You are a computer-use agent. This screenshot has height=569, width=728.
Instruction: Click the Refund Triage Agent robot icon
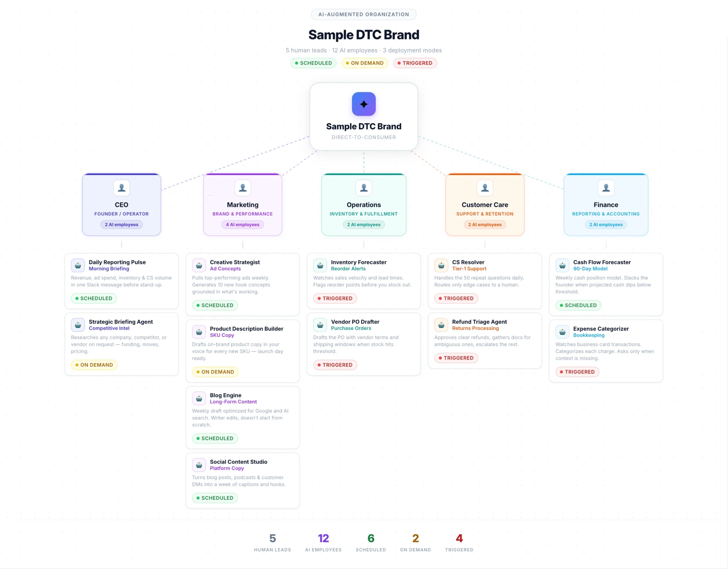coord(441,325)
